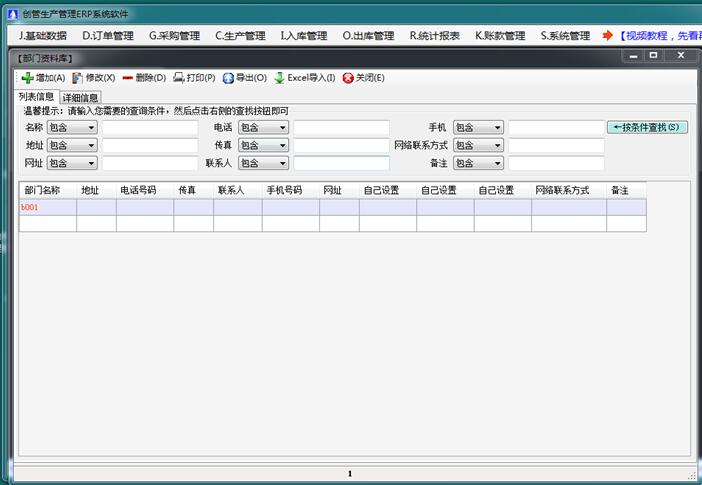
Task: Click the red 关闭(E) close icon
Action: [348, 78]
